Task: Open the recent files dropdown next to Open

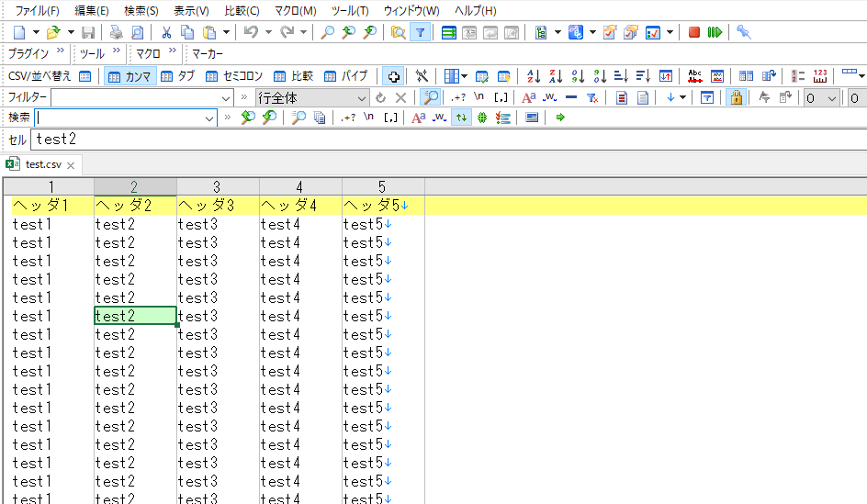Action: (x=70, y=33)
